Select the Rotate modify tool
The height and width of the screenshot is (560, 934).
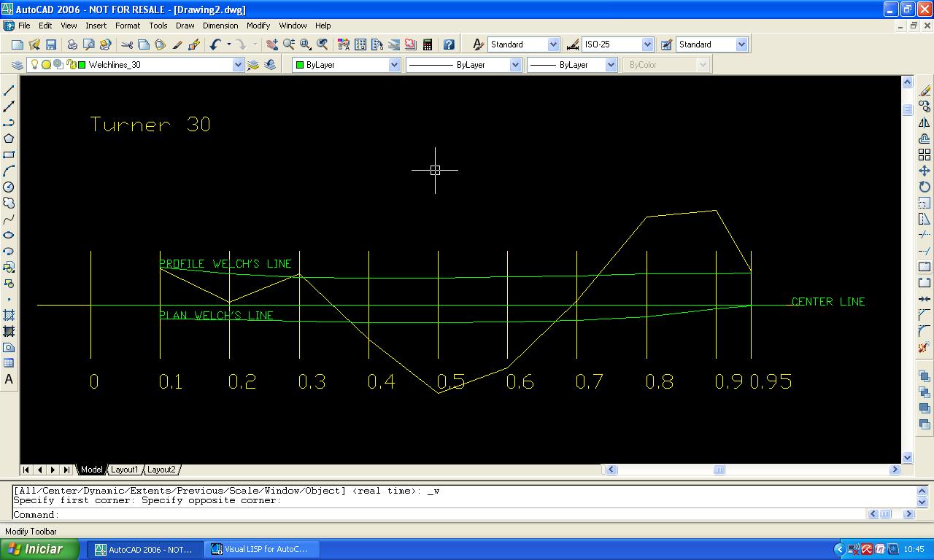click(925, 187)
